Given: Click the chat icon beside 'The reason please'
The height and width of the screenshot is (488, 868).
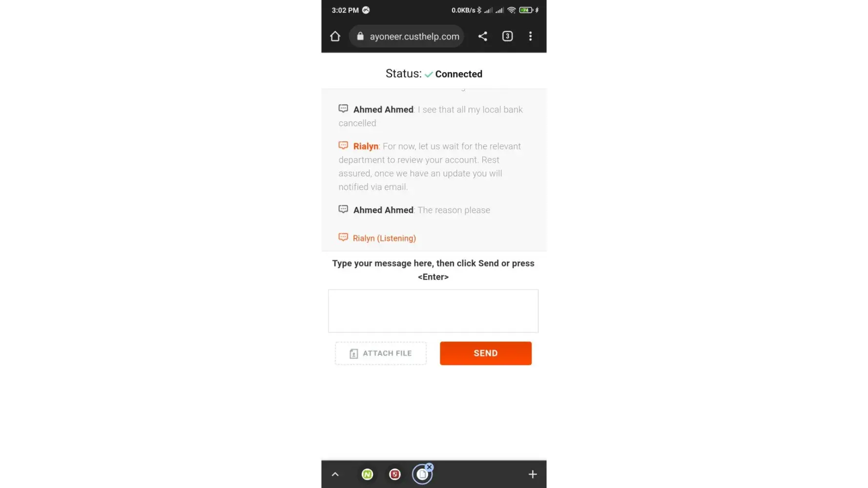Looking at the screenshot, I should [343, 209].
